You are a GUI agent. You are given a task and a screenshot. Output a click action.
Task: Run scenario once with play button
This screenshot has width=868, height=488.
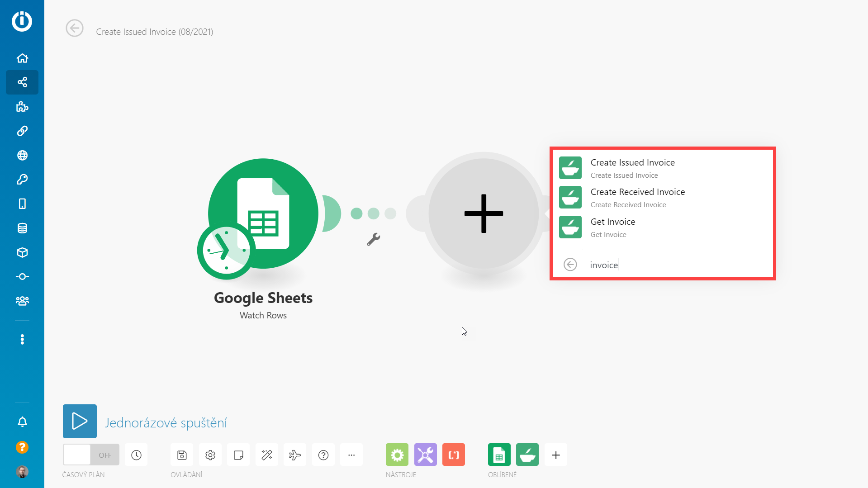[x=80, y=421]
